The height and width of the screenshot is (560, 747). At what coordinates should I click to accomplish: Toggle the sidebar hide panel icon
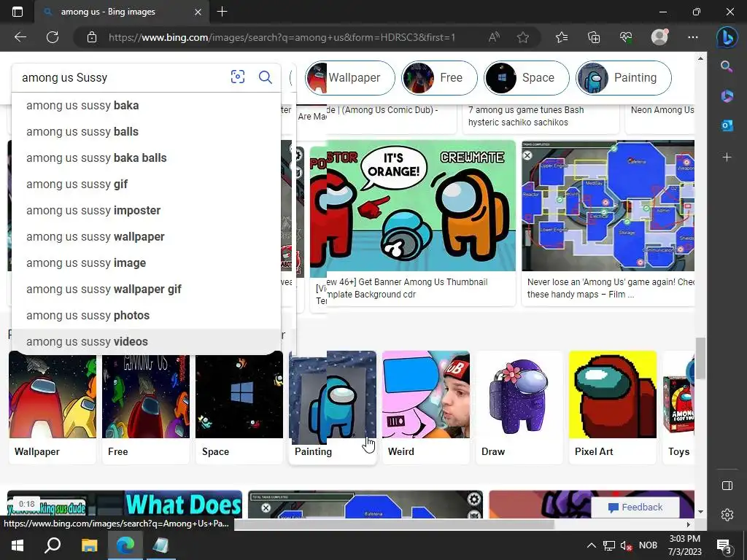727,485
